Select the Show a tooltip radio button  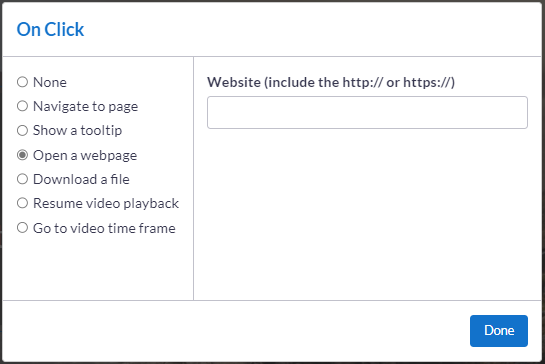click(22, 130)
